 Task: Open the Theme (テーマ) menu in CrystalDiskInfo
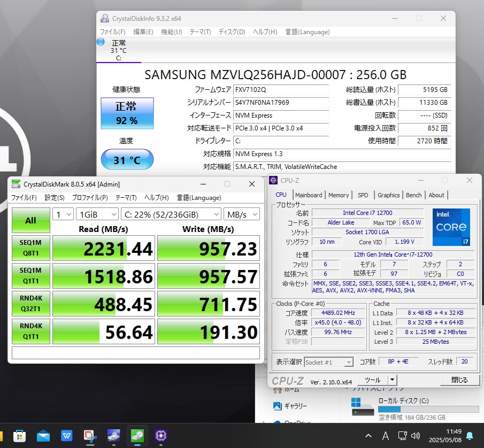[200, 32]
